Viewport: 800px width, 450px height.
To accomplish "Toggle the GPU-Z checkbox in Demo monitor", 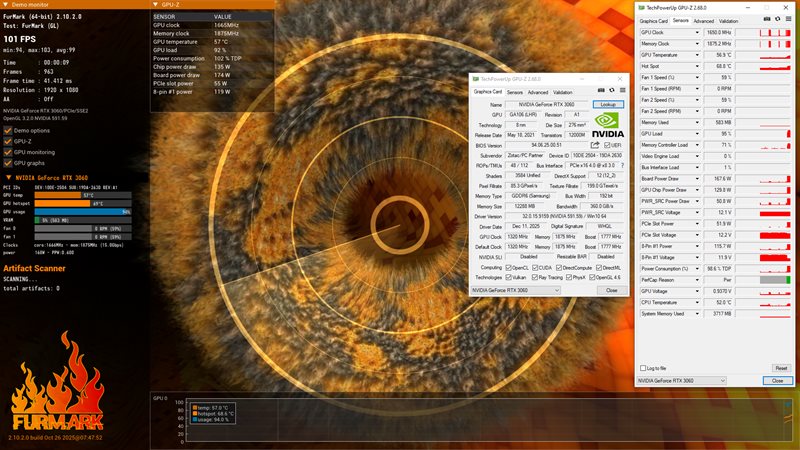I will [8, 141].
